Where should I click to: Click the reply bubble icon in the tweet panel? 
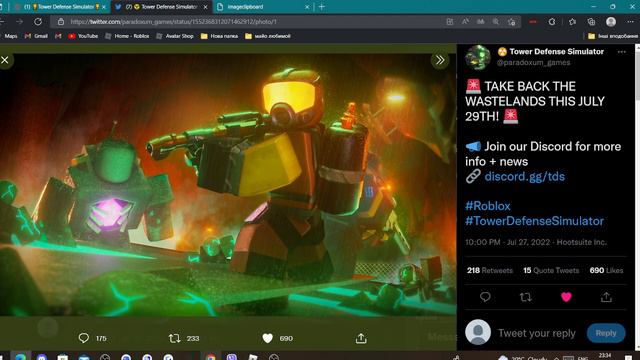[x=485, y=297]
